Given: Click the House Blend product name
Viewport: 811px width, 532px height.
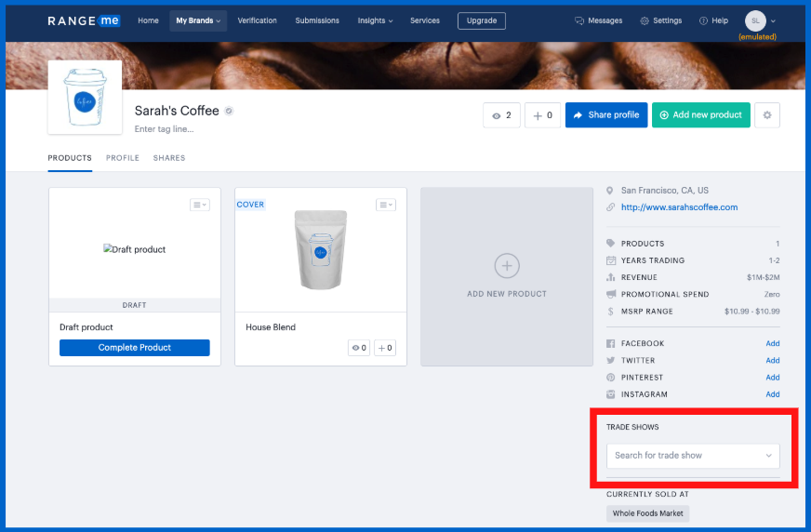Looking at the screenshot, I should pos(271,327).
